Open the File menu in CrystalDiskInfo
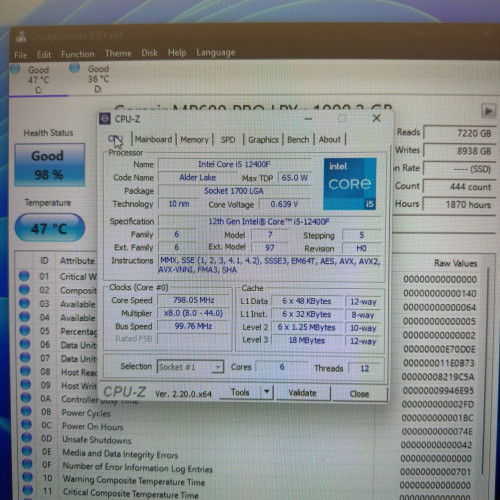The height and width of the screenshot is (500, 500). point(21,55)
